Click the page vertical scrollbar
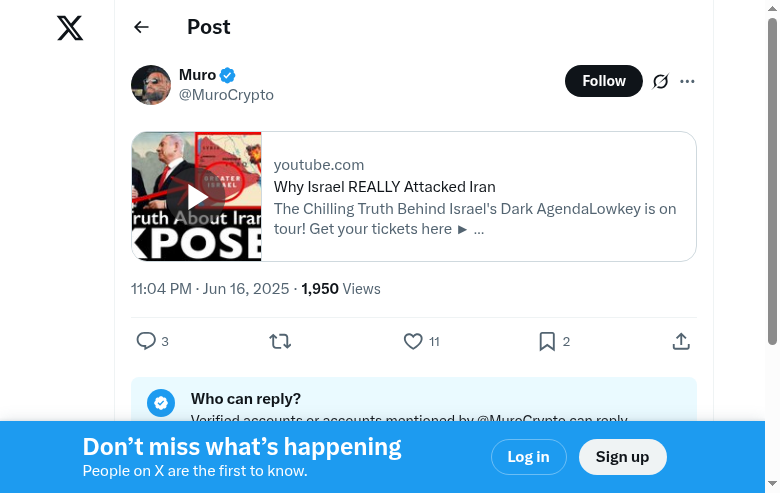Screen dimensions: 780x493 coord(772,180)
